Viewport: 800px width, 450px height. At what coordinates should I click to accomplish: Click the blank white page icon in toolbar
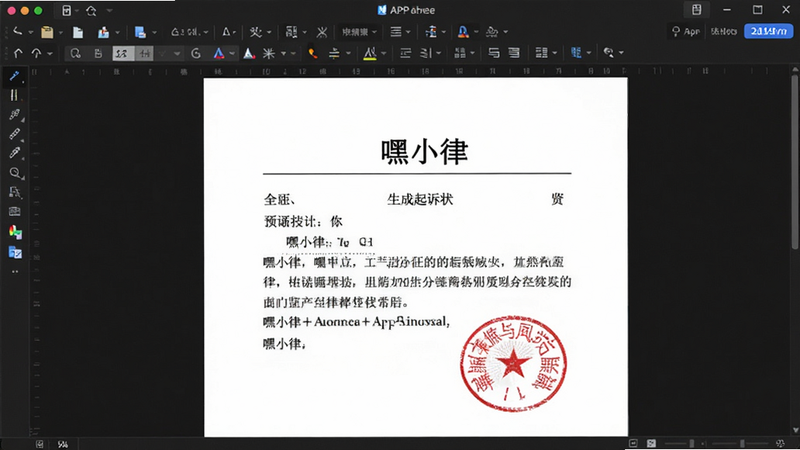[78, 32]
